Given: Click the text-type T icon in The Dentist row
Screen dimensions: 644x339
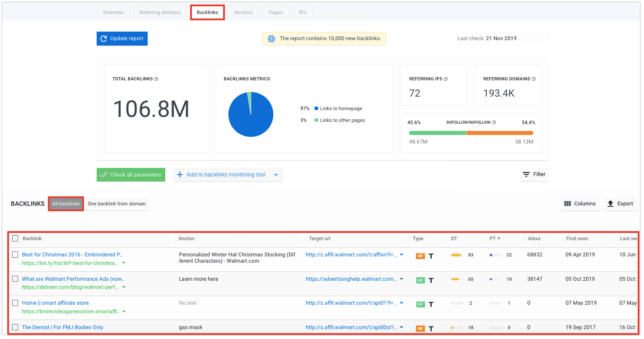Looking at the screenshot, I should coord(431,329).
